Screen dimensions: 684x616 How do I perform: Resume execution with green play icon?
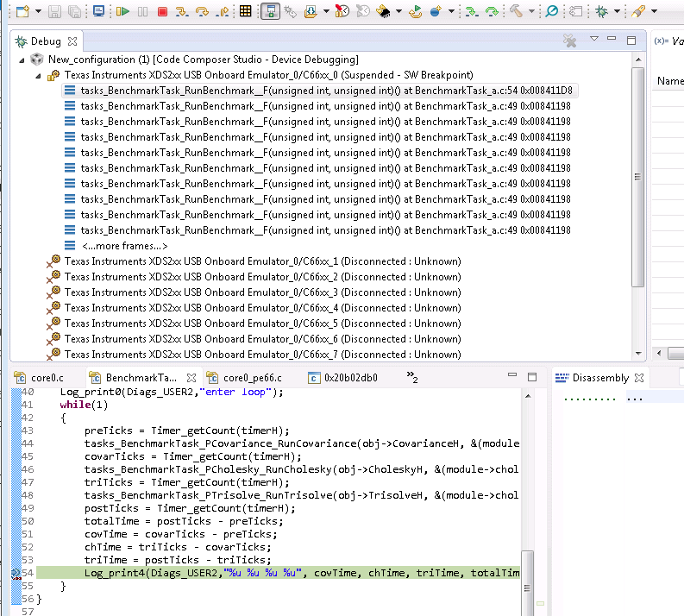click(123, 11)
